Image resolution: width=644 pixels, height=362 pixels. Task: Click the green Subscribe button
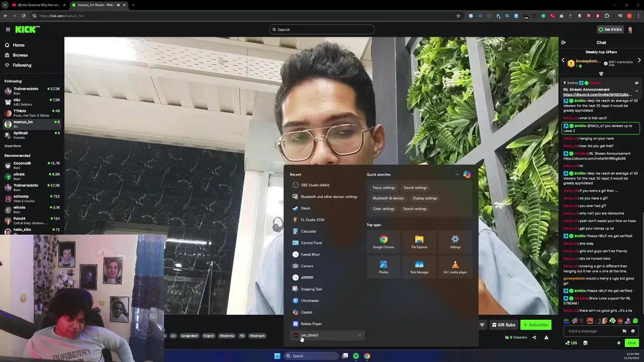point(536,325)
